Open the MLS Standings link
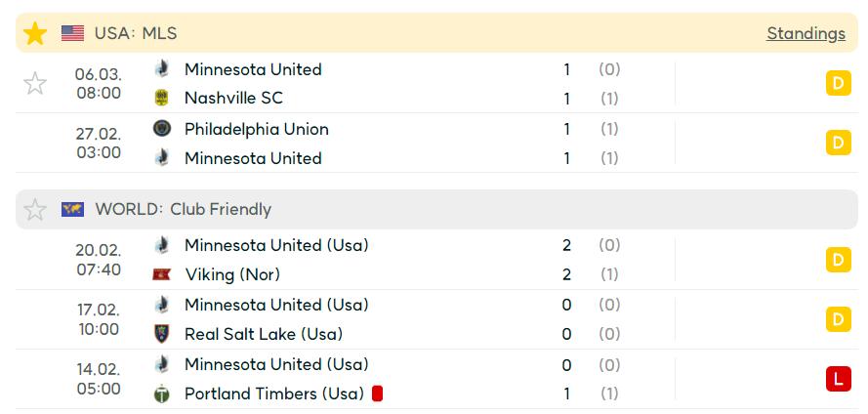Image resolution: width=868 pixels, height=414 pixels. coord(806,34)
